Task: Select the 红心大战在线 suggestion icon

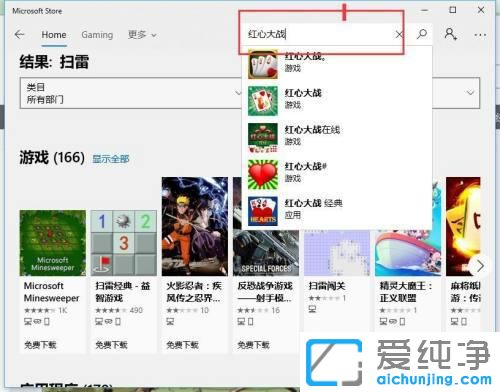Action: pos(263,137)
